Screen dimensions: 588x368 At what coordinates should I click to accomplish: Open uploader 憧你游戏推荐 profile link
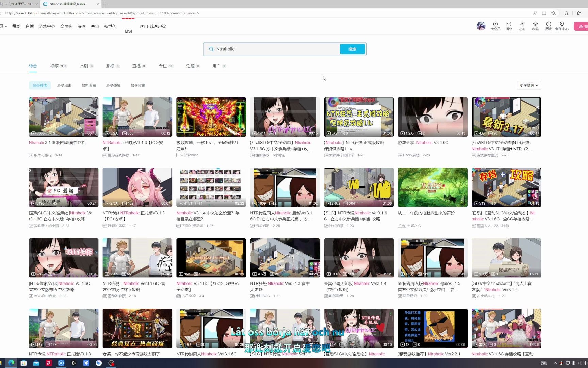click(x=118, y=155)
